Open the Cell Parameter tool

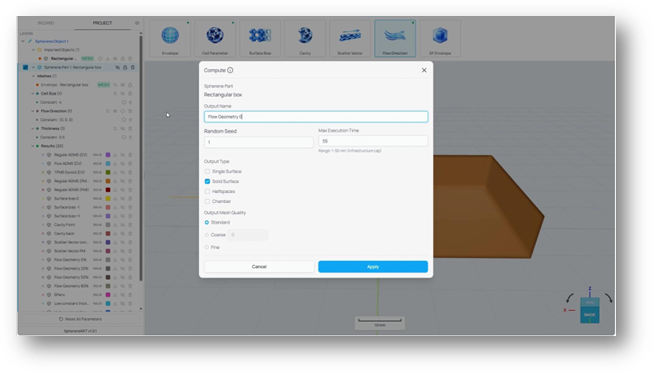tap(215, 38)
